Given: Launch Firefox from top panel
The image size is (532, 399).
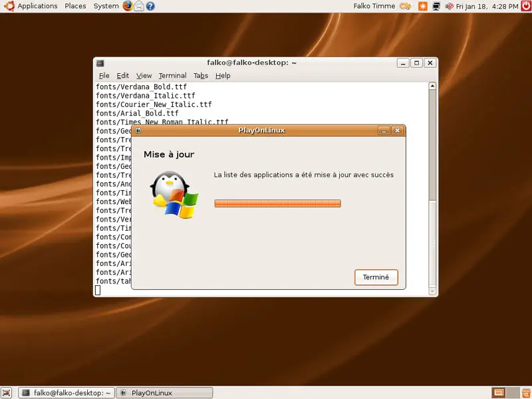Looking at the screenshot, I should point(128,6).
